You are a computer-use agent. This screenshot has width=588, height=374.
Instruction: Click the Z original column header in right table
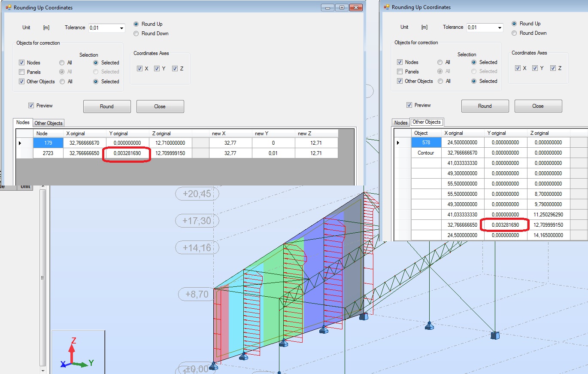click(x=549, y=133)
